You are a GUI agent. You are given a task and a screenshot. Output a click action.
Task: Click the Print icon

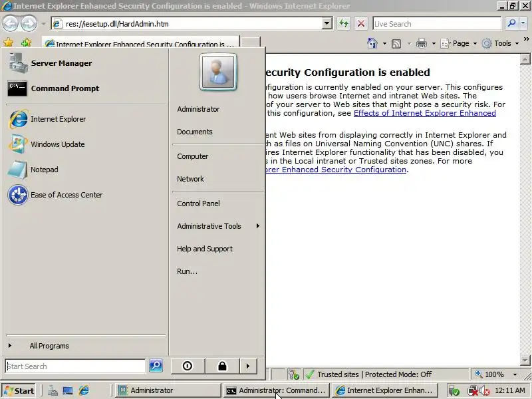pos(422,43)
